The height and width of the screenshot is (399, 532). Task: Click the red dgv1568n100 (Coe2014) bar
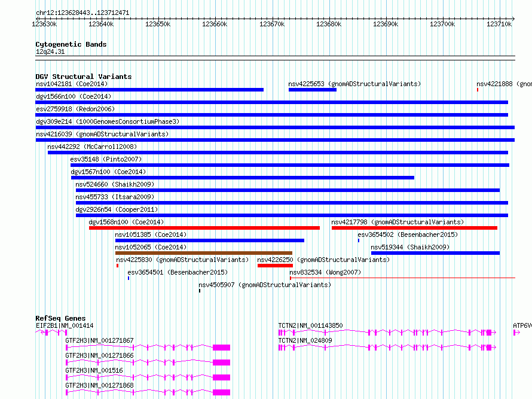[204, 228]
